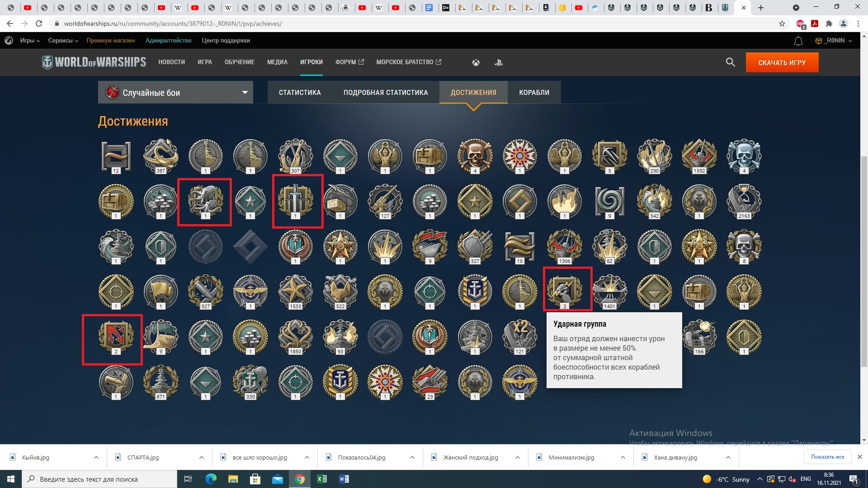Click Показать все downloads button
The image size is (868, 488).
827,457
